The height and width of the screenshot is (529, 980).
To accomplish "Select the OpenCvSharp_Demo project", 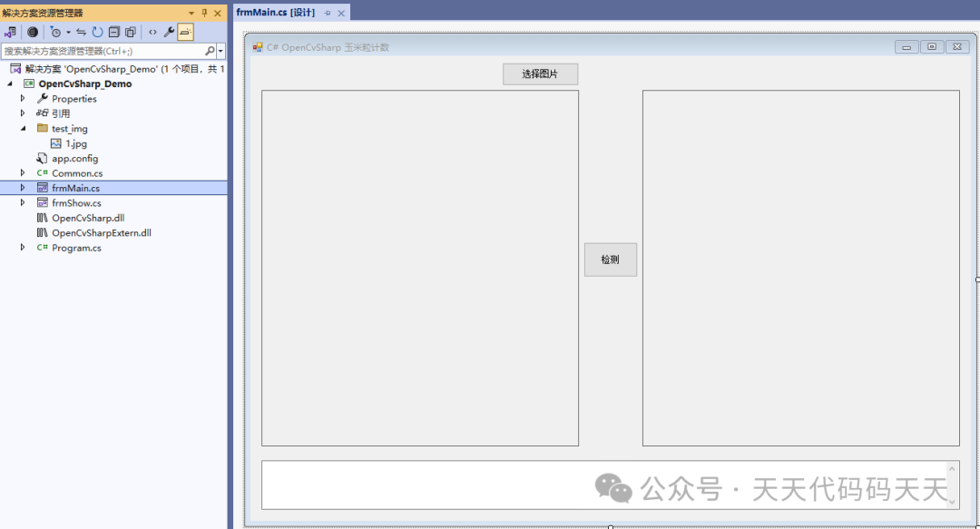I will [85, 83].
